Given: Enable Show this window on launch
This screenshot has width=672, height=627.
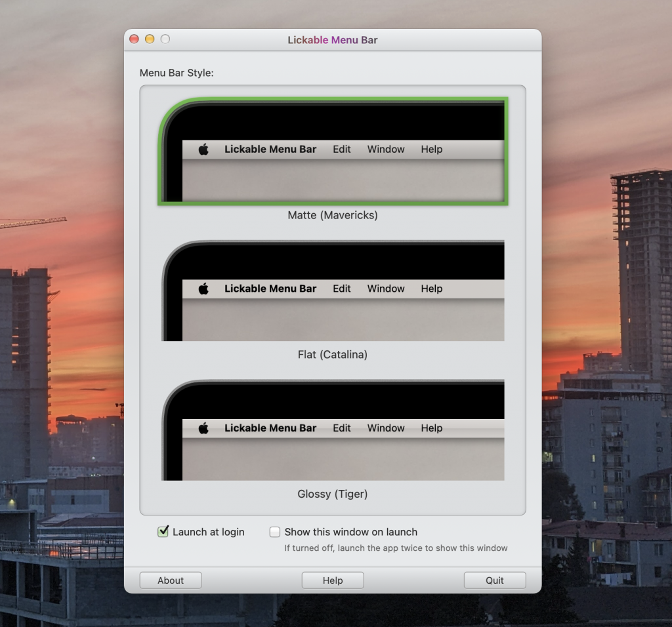Looking at the screenshot, I should [275, 532].
